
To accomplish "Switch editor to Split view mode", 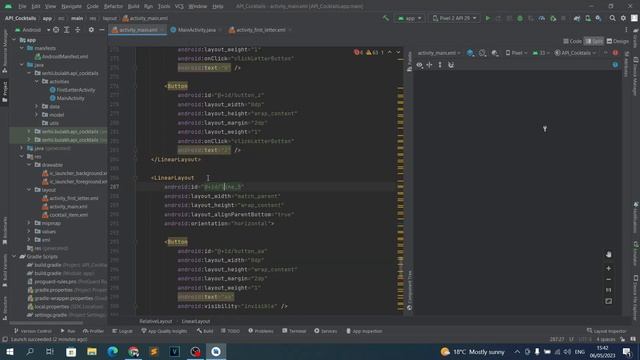I will [x=594, y=41].
